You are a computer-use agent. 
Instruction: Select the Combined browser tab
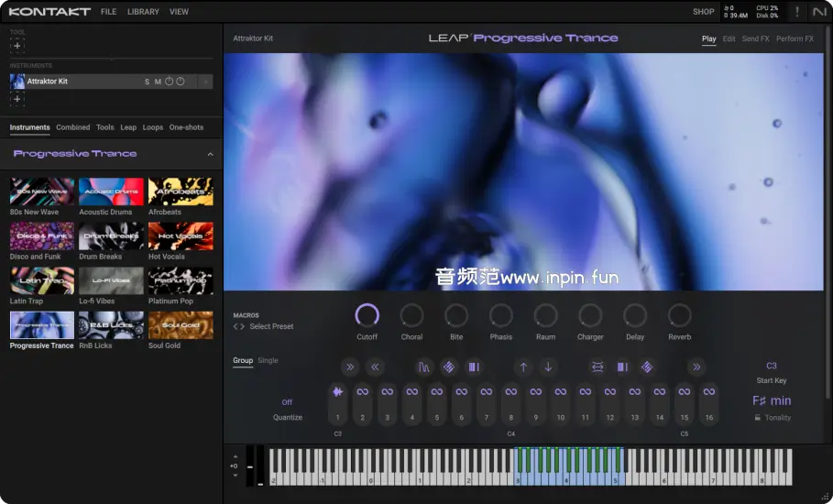[x=72, y=127]
